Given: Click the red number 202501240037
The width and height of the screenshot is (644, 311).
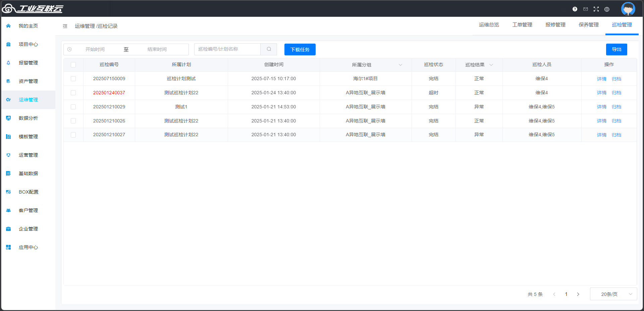Looking at the screenshot, I should click(x=109, y=93).
